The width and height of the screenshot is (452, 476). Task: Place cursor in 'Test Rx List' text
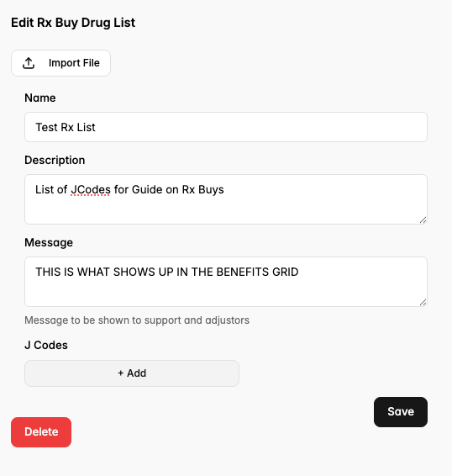66,127
